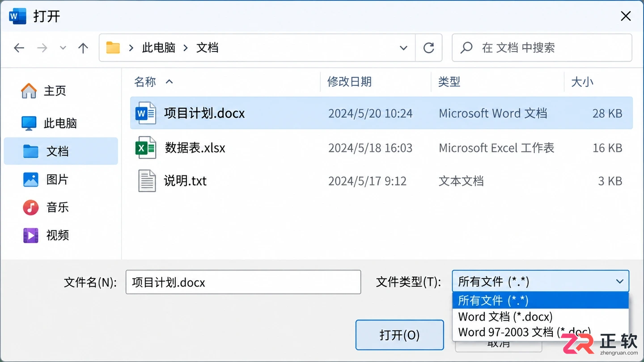Go up one folder level
This screenshot has height=362, width=644.
83,48
